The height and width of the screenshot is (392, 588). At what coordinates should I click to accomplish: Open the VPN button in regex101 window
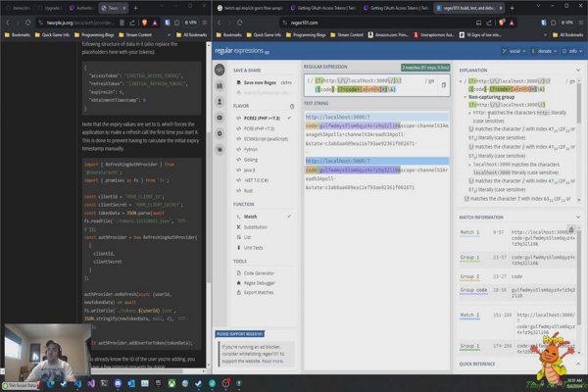566,23
